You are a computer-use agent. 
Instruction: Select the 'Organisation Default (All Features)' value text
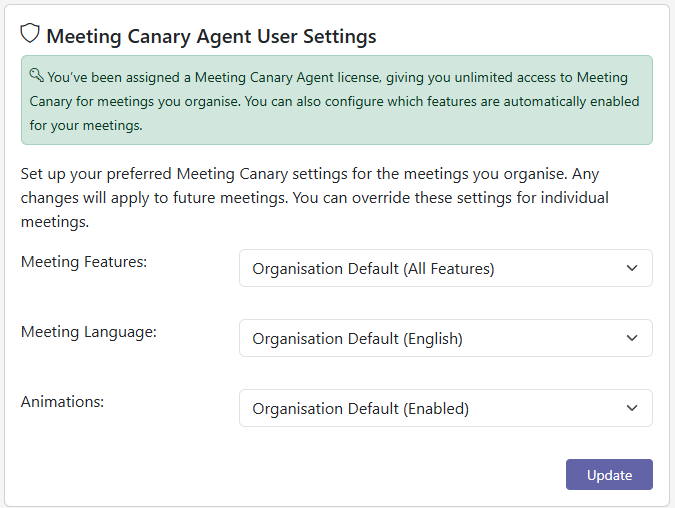tap(373, 268)
